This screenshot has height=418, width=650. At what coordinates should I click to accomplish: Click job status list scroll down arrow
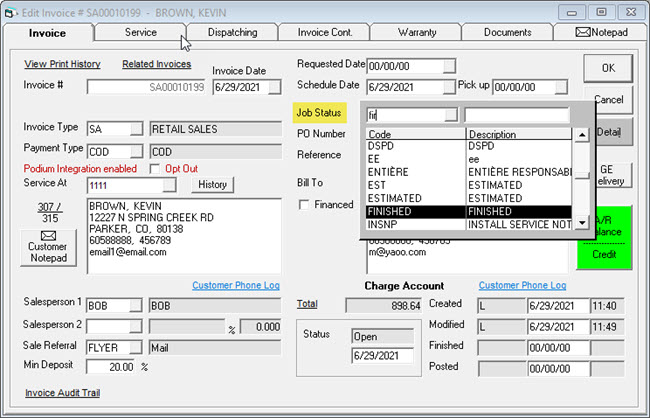(x=582, y=223)
